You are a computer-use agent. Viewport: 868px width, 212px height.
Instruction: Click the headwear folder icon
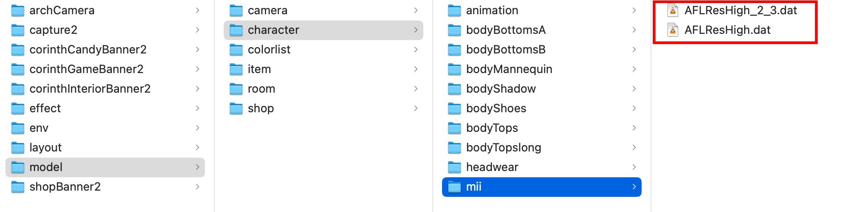click(x=454, y=167)
